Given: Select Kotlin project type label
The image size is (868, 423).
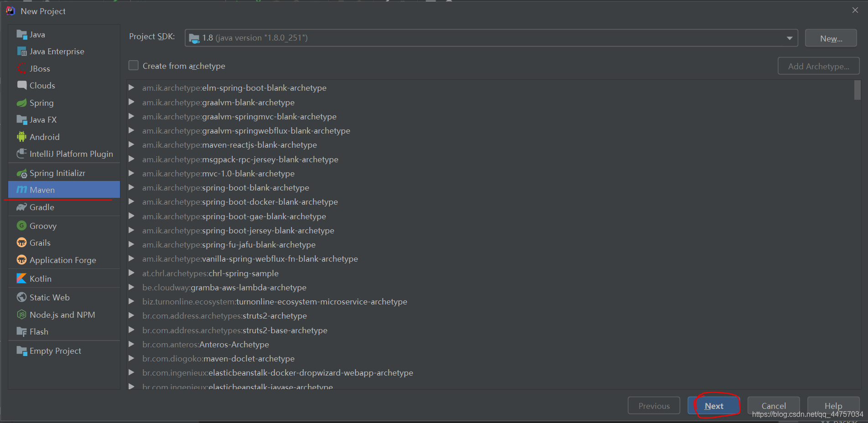Looking at the screenshot, I should point(41,279).
